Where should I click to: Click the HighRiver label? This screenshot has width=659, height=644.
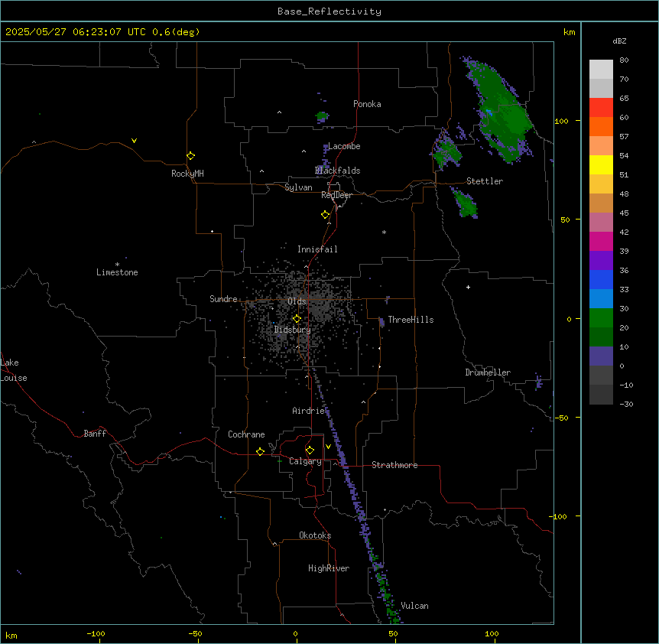pos(329,568)
